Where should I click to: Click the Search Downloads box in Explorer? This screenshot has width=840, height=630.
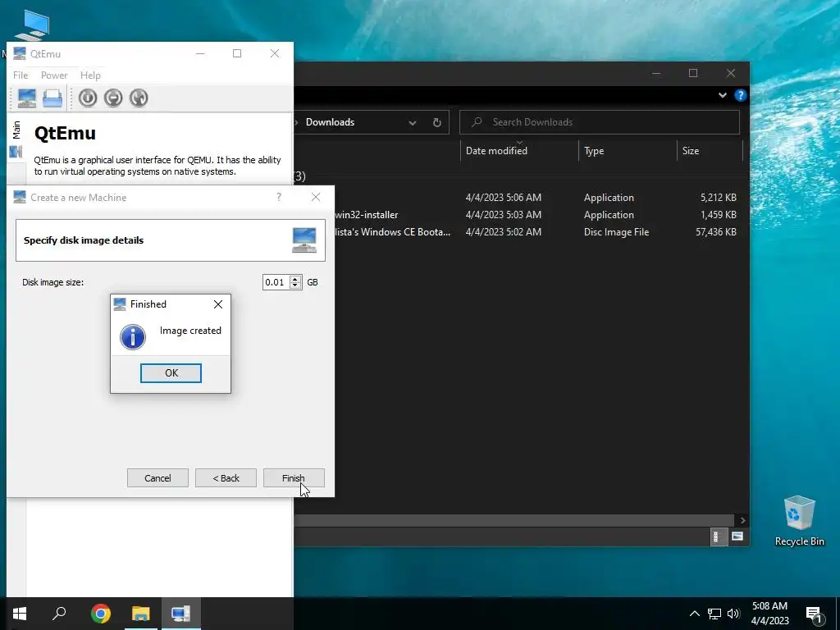[x=600, y=122]
